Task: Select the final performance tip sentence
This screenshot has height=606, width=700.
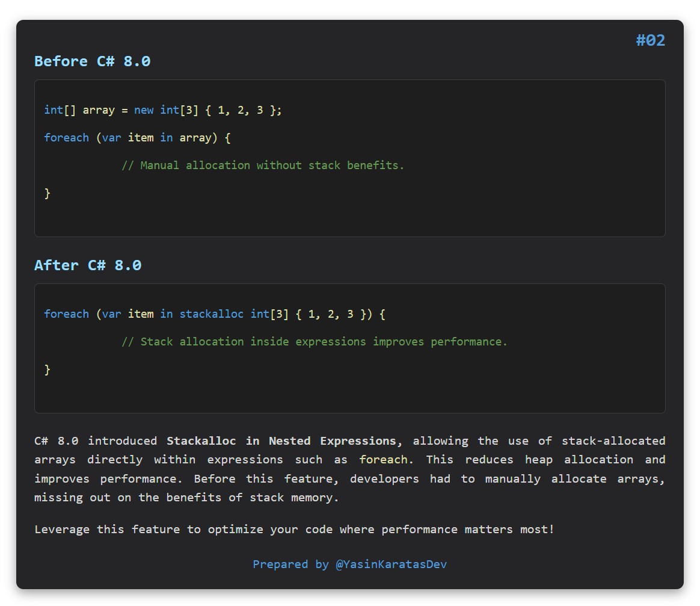Action: [x=294, y=529]
